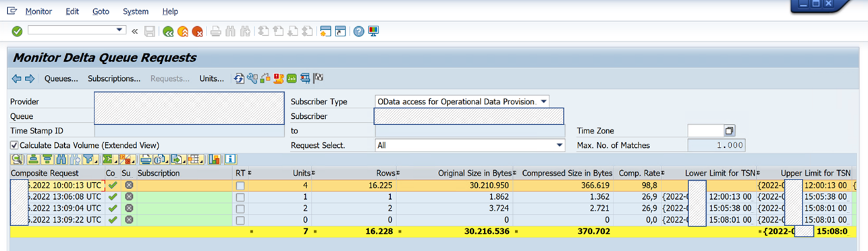Click the blue Help question mark icon

pos(359,31)
